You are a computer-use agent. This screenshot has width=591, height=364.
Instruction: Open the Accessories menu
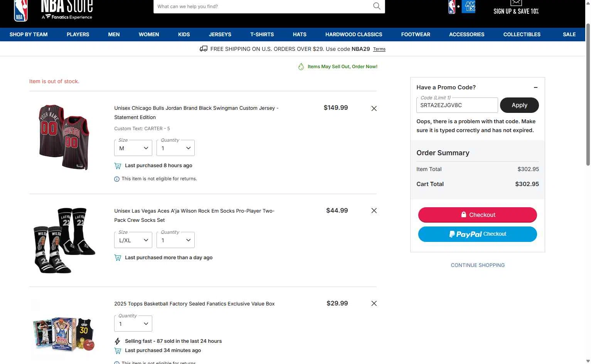click(467, 34)
